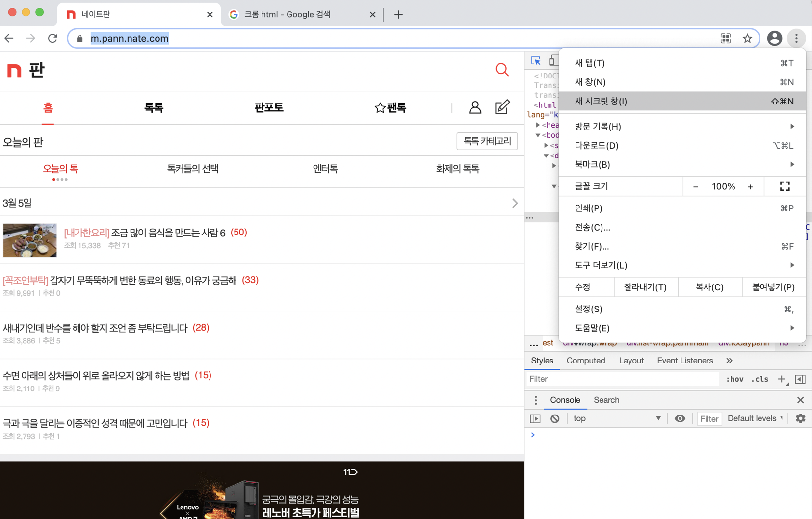Image resolution: width=812 pixels, height=519 pixels.
Task: Click the browser back arrow
Action: pos(9,38)
